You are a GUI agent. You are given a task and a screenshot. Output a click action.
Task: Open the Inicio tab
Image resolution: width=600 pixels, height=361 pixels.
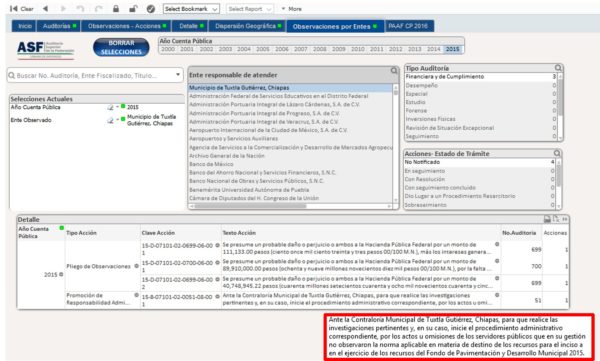tap(24, 26)
